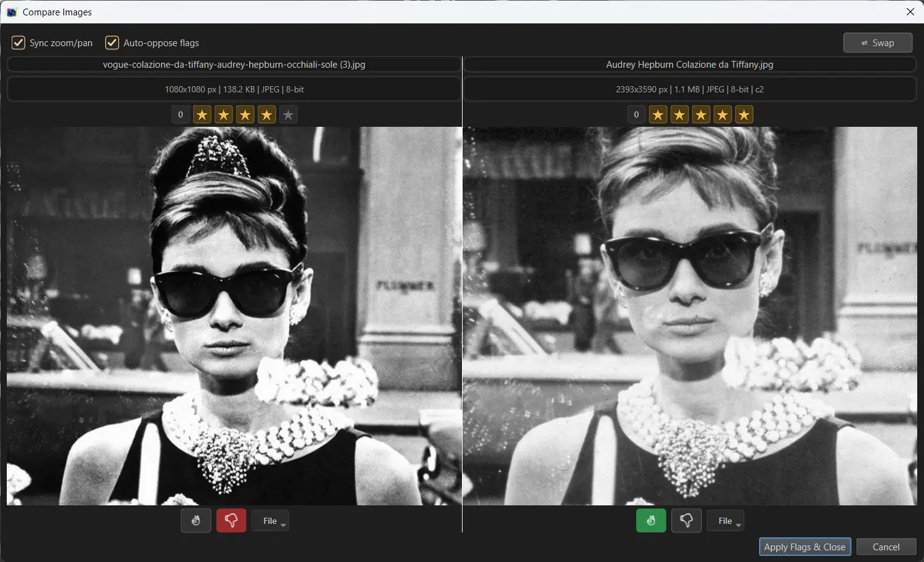
Task: Click the right comparison photo preview
Action: (690, 316)
